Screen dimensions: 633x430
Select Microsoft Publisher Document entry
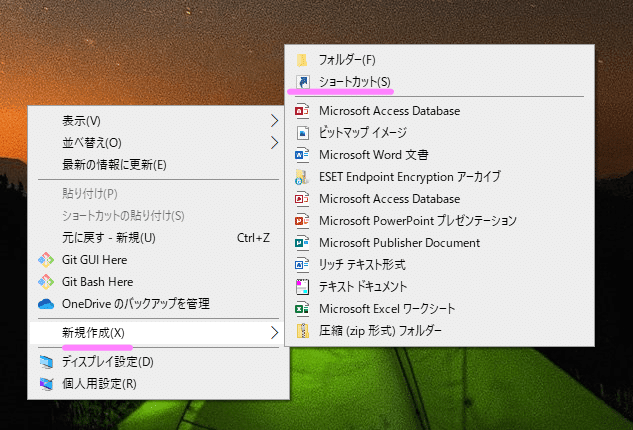pos(440,243)
